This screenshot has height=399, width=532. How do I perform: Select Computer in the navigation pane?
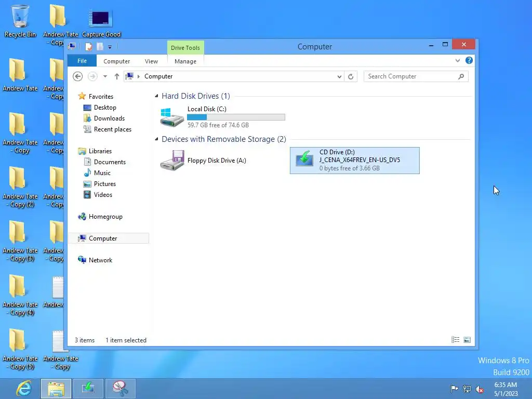pyautogui.click(x=109, y=238)
